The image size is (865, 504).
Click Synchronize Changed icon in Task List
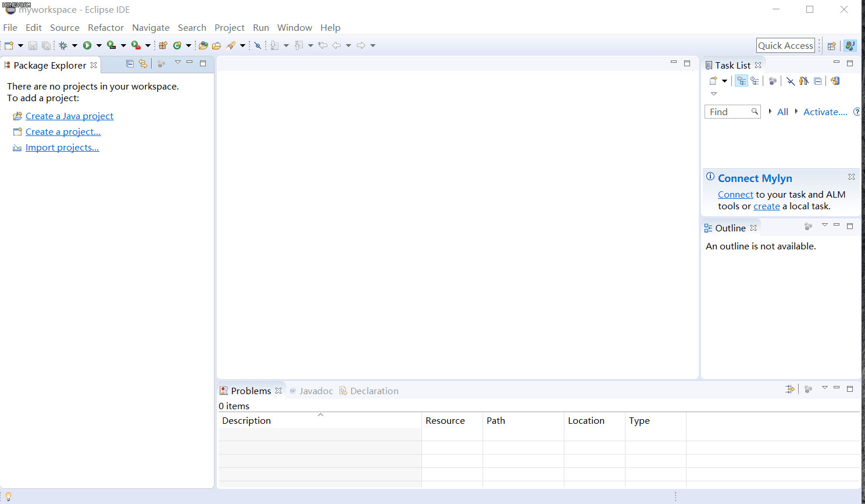835,81
